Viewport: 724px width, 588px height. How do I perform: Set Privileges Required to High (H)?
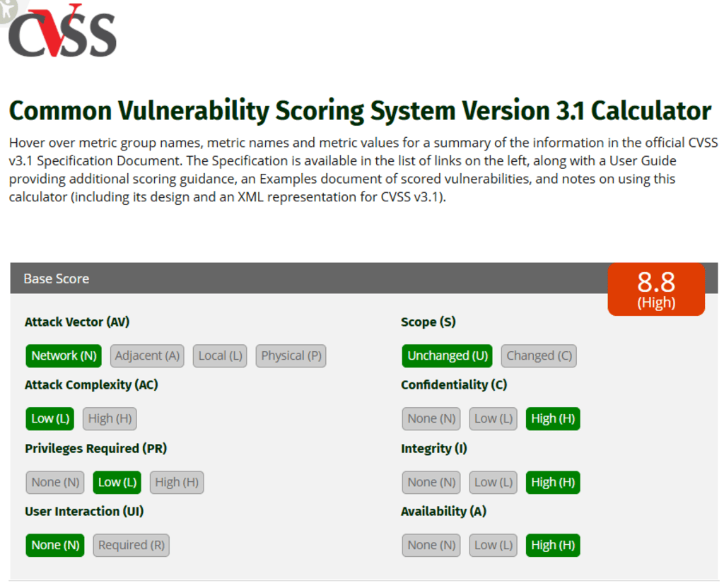click(x=177, y=482)
